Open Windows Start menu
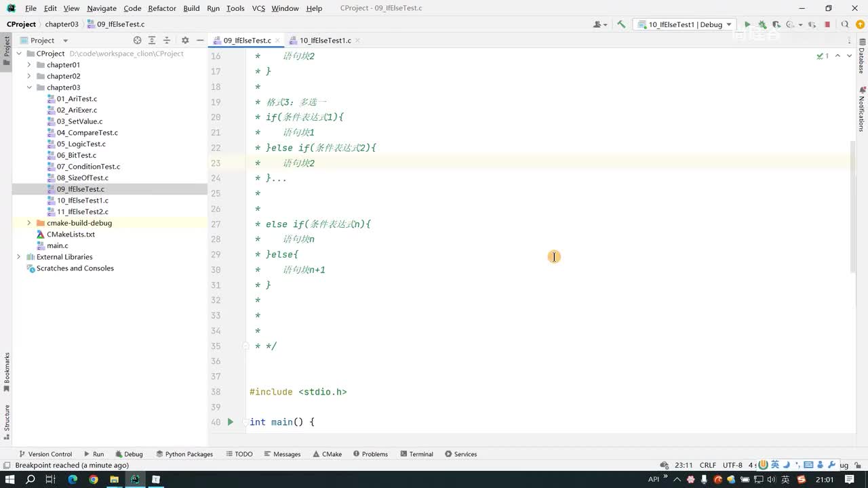This screenshot has width=868, height=488. point(10,479)
